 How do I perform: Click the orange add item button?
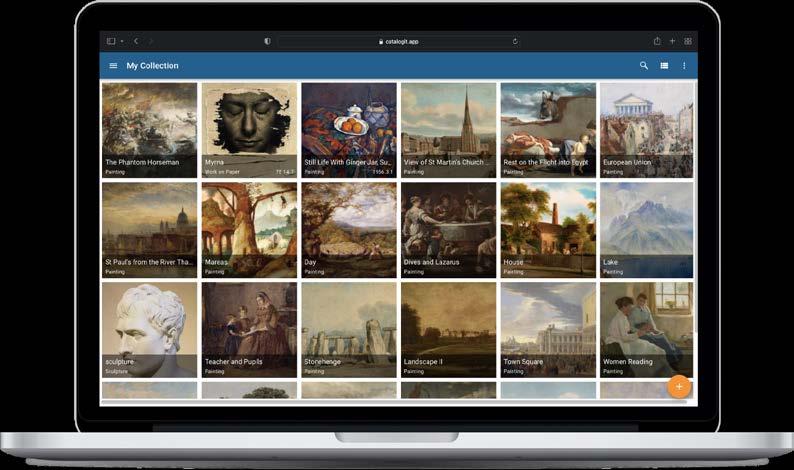(679, 387)
